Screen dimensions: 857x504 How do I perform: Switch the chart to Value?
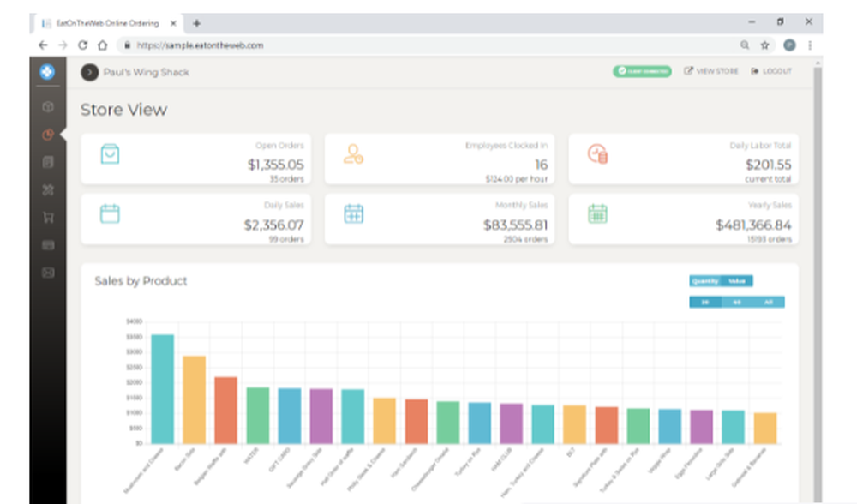point(737,281)
